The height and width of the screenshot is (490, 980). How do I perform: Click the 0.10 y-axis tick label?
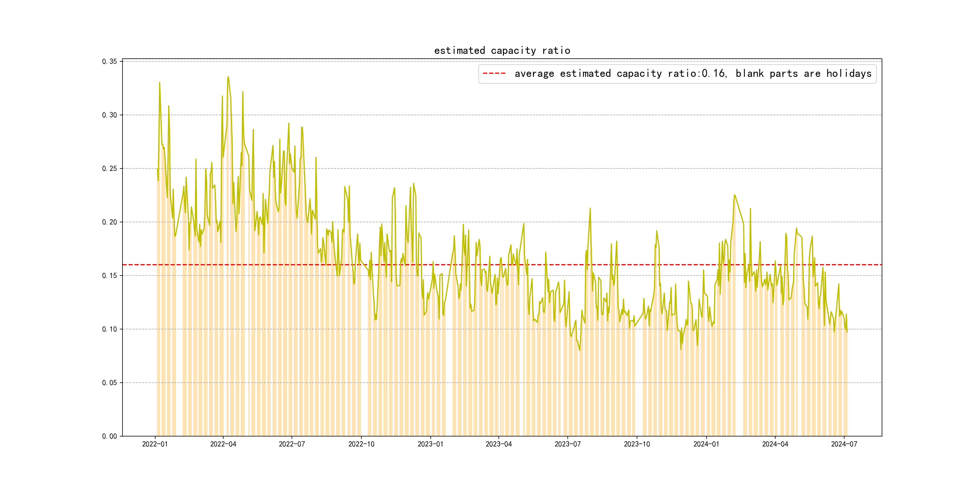(109, 329)
